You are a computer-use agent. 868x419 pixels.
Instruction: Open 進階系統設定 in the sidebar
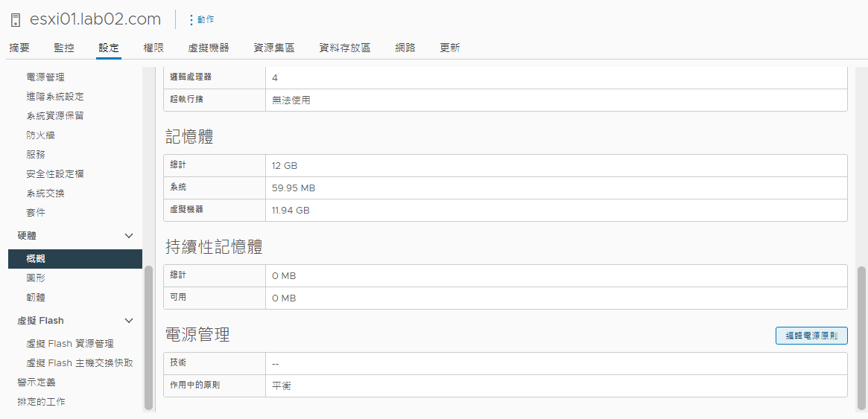coord(55,97)
